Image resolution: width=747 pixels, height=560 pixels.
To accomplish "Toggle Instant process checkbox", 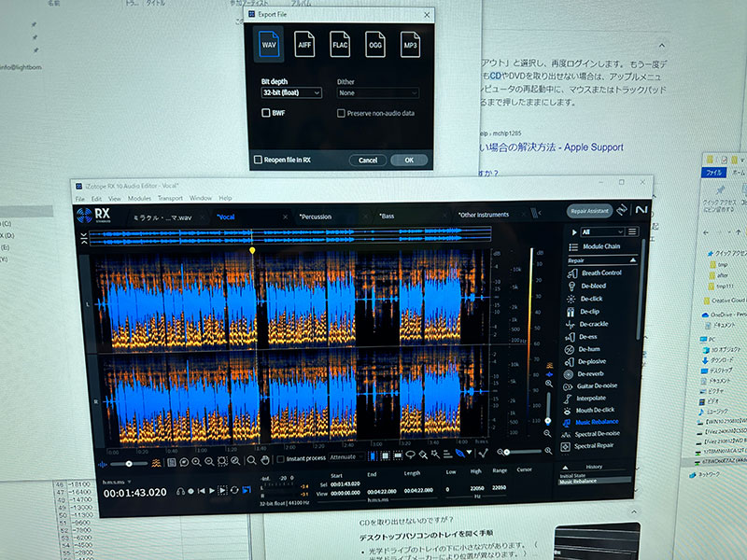I will coord(281,459).
